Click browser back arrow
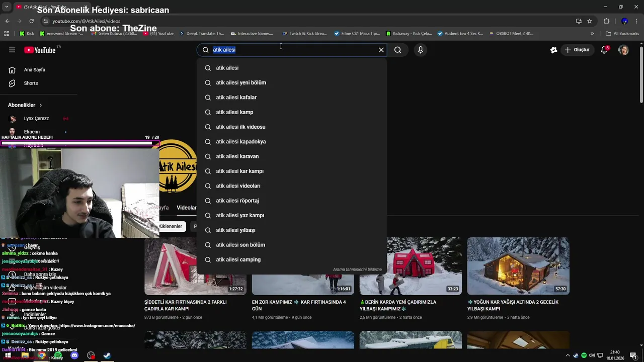This screenshot has width=644, height=362. pos(7,21)
